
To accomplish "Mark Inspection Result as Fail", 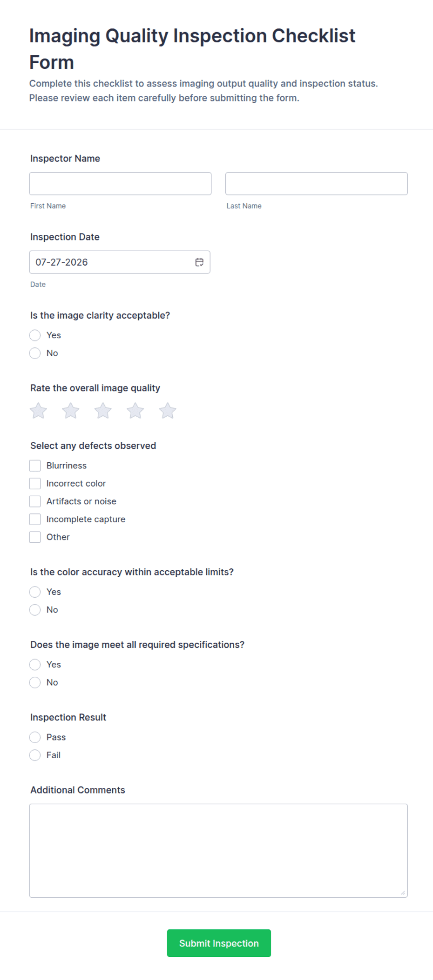I will [35, 755].
